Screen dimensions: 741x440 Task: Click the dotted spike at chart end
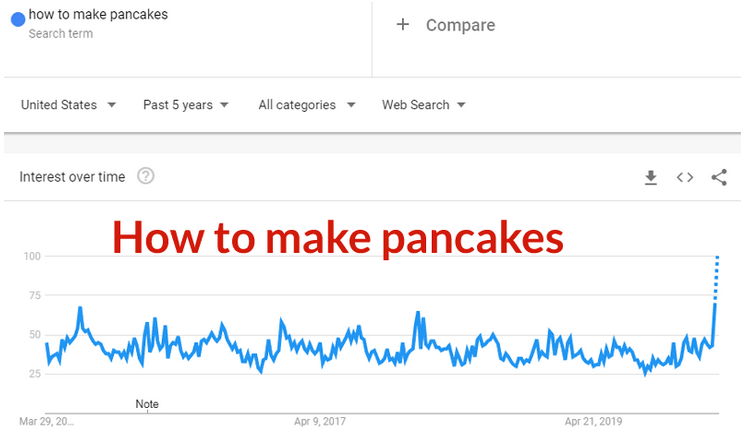716,278
